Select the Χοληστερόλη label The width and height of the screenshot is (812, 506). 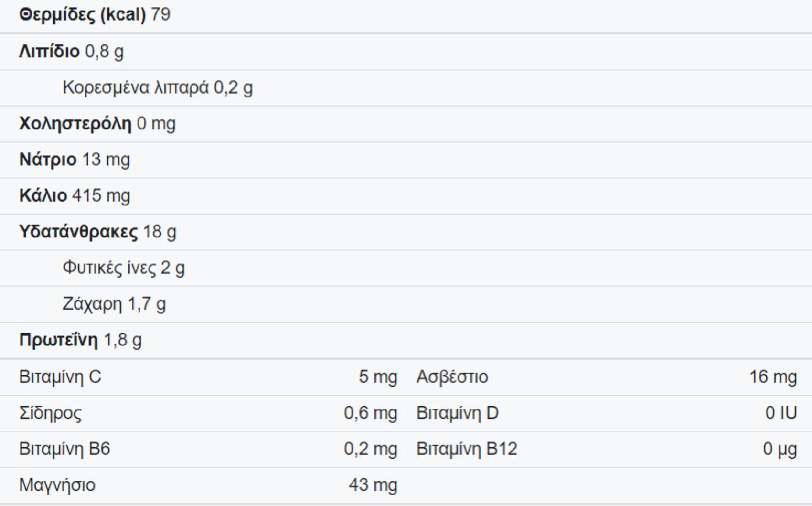point(75,124)
